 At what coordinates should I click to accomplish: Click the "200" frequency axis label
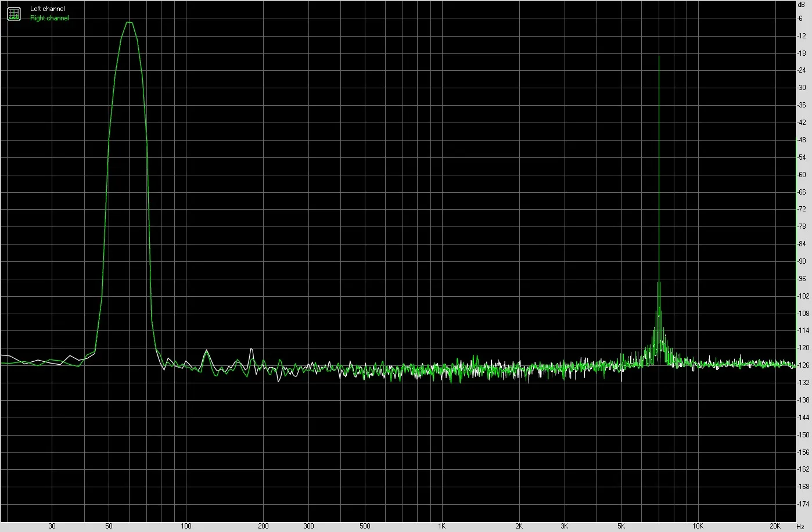coord(263,526)
